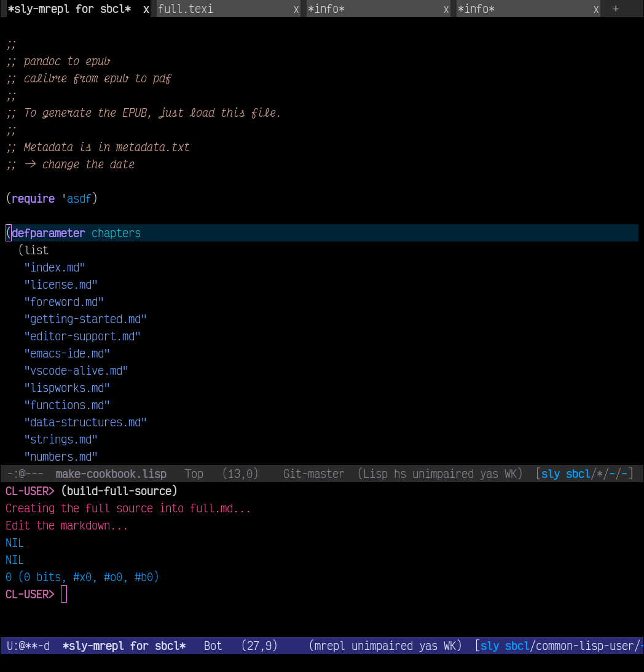644x672 pixels.
Task: Click *sly-mrepl for sbcl* name in bottom mode line
Action: (124, 646)
